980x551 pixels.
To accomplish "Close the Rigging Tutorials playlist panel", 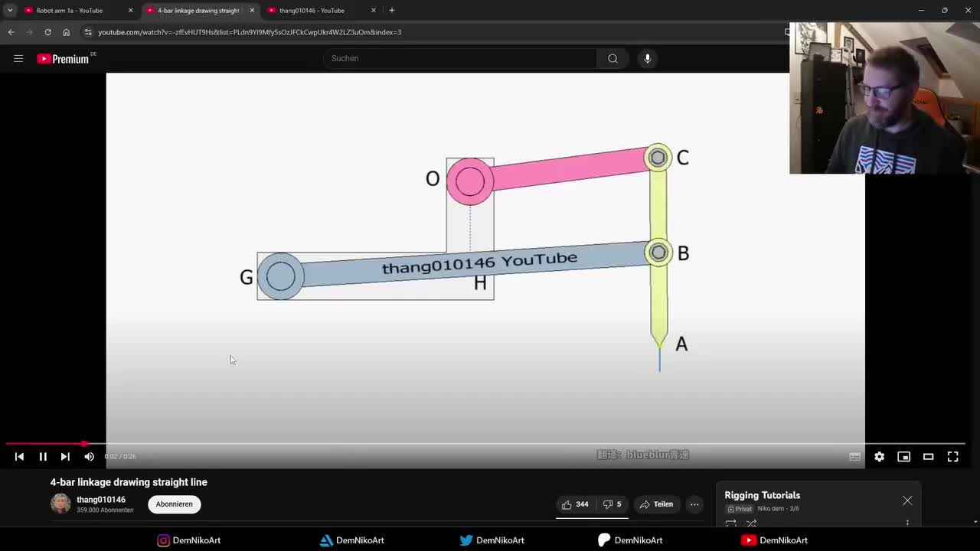I will click(907, 500).
